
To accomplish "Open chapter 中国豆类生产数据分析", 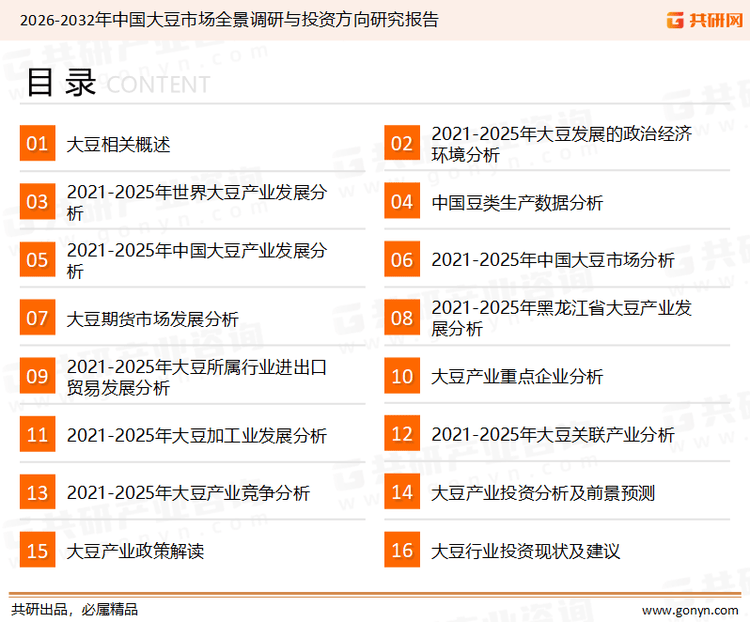I will (517, 202).
